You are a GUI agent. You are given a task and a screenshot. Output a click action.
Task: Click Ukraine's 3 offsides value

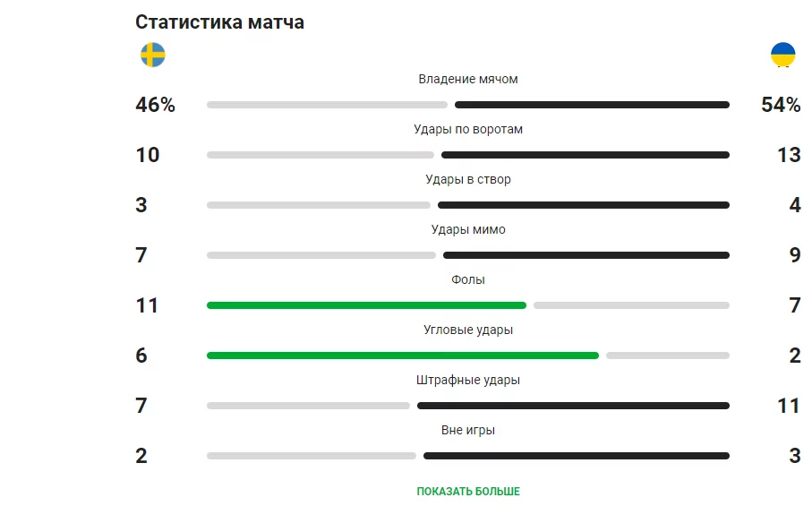point(795,456)
